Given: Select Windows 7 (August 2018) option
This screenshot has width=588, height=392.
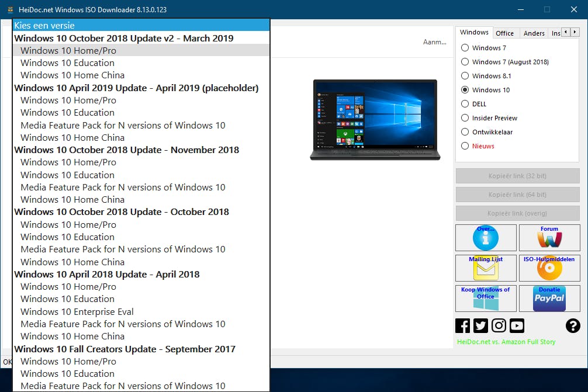Looking at the screenshot, I should (505, 62).
